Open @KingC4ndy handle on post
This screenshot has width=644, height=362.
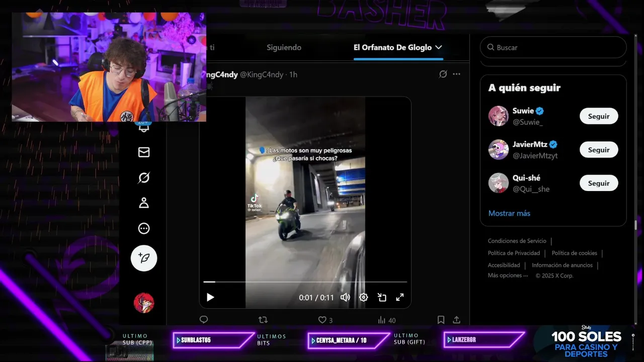262,74
